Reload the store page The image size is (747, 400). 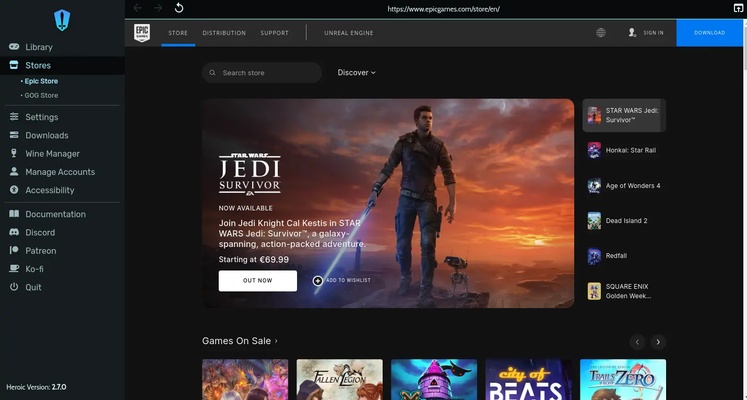pyautogui.click(x=179, y=8)
